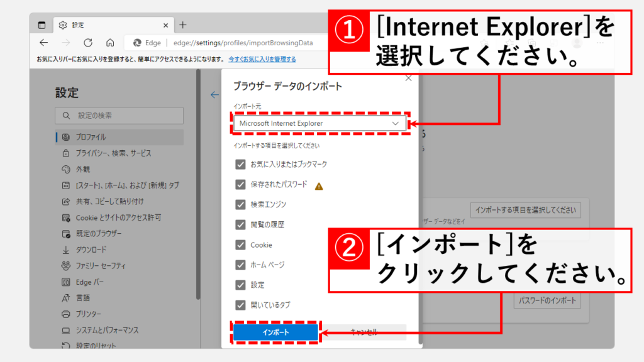Image resolution: width=644 pixels, height=362 pixels.
Task: Open Edge バー settings section
Action: tap(89, 282)
